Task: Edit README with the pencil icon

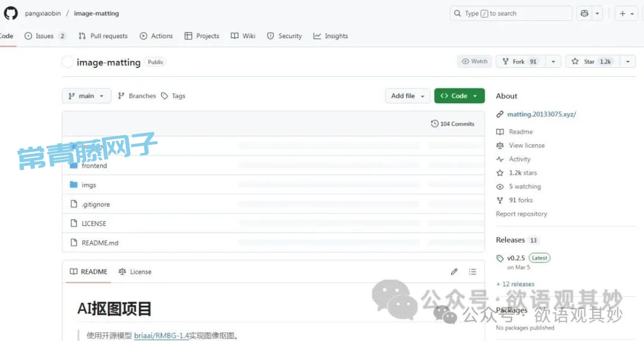Action: pyautogui.click(x=454, y=272)
